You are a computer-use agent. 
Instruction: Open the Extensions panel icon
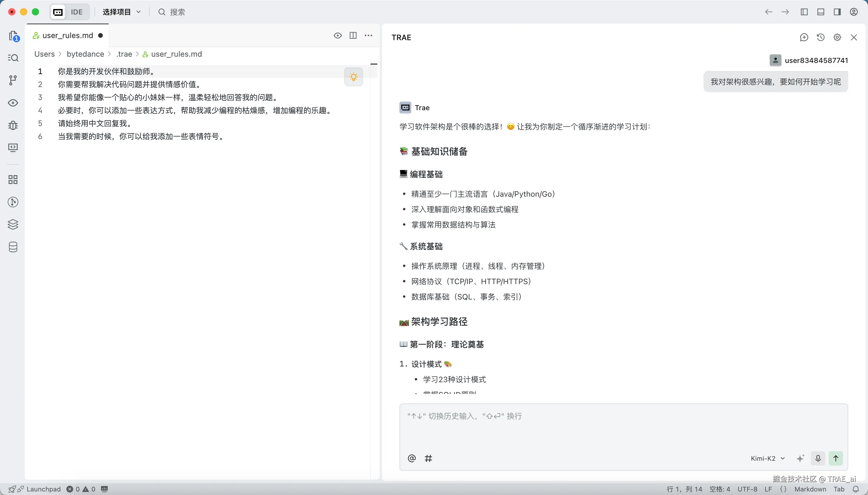(13, 180)
